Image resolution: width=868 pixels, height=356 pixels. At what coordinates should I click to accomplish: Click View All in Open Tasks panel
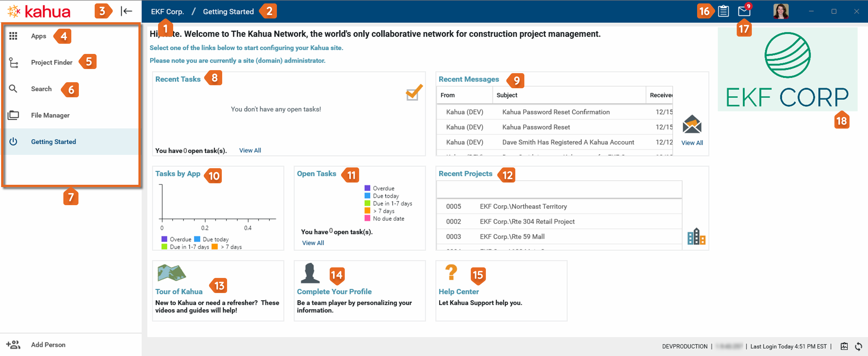(x=313, y=243)
